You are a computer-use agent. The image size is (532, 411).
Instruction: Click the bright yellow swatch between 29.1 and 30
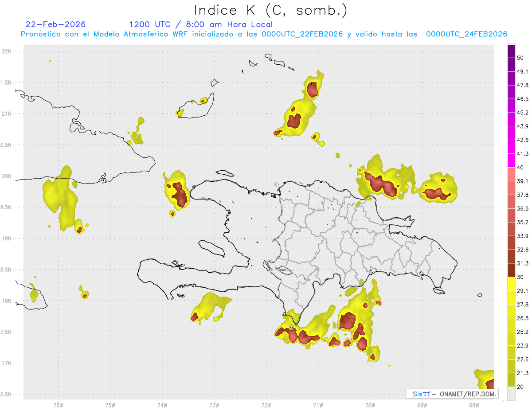click(x=512, y=284)
